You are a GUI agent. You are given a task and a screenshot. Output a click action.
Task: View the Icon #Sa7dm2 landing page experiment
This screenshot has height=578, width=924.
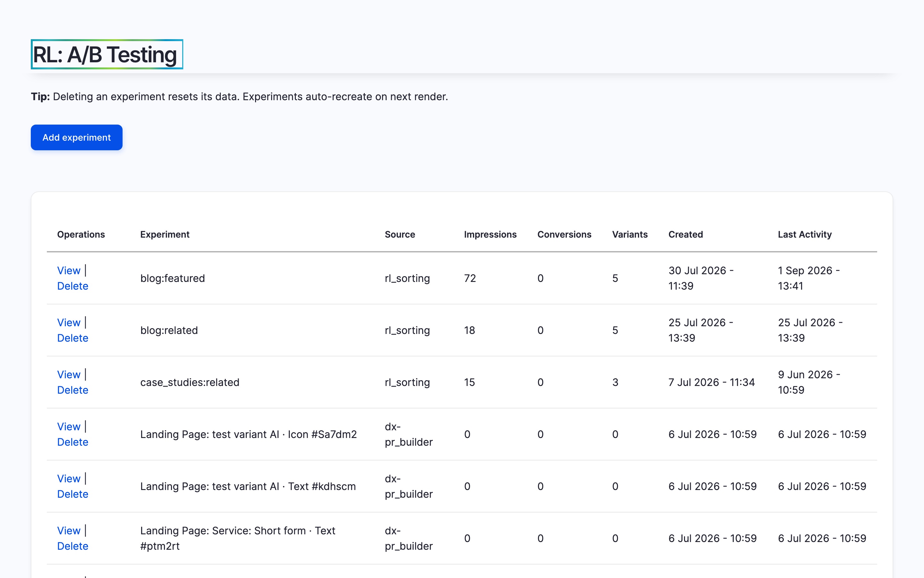tap(69, 426)
